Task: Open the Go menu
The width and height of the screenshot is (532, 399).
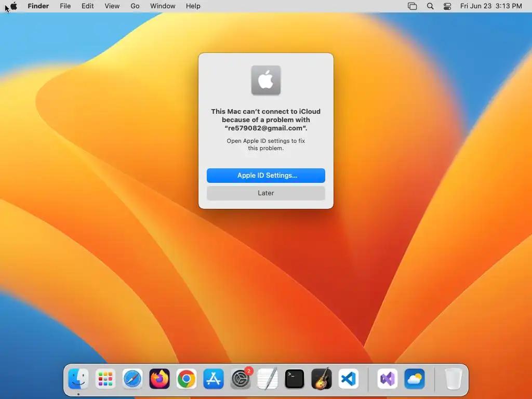Action: [x=135, y=6]
